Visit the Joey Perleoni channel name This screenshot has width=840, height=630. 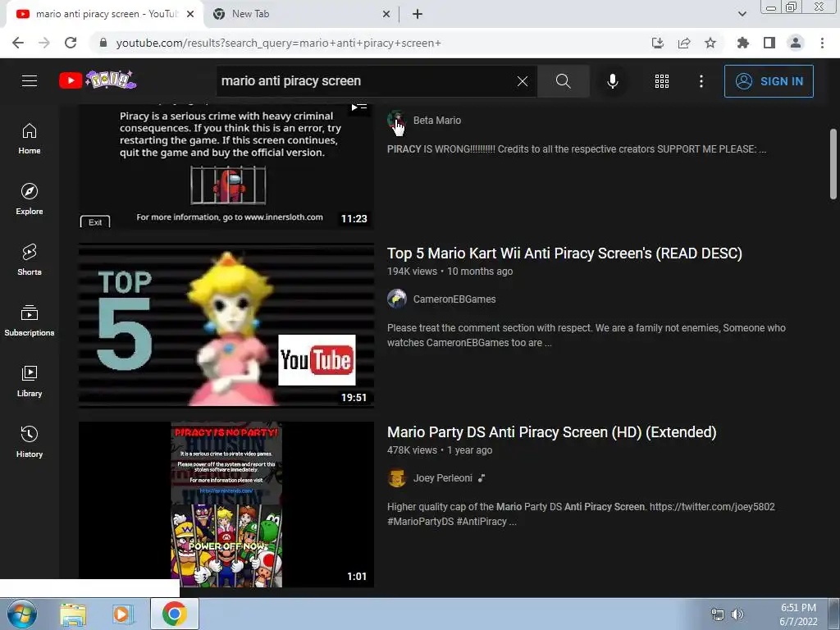[x=442, y=478]
